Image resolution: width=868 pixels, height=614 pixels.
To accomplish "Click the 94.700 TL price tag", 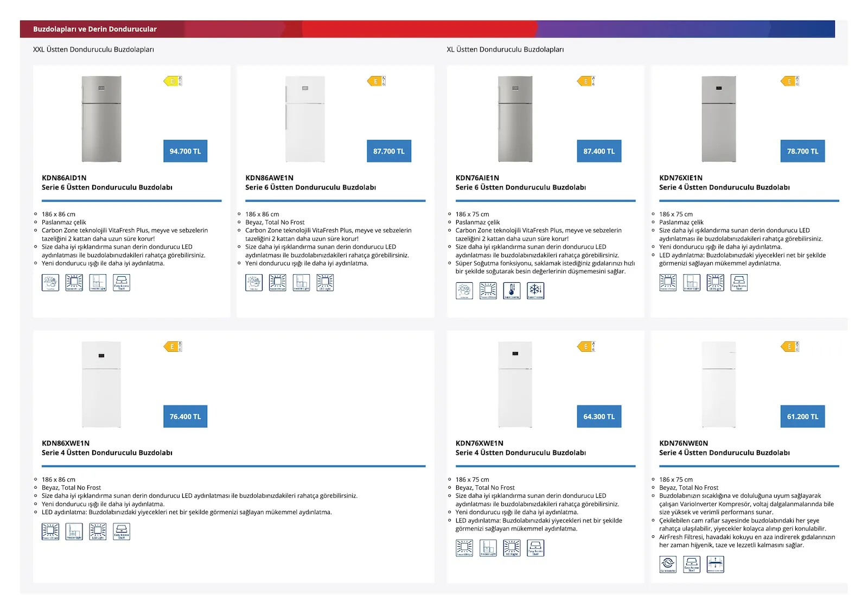I will click(186, 151).
